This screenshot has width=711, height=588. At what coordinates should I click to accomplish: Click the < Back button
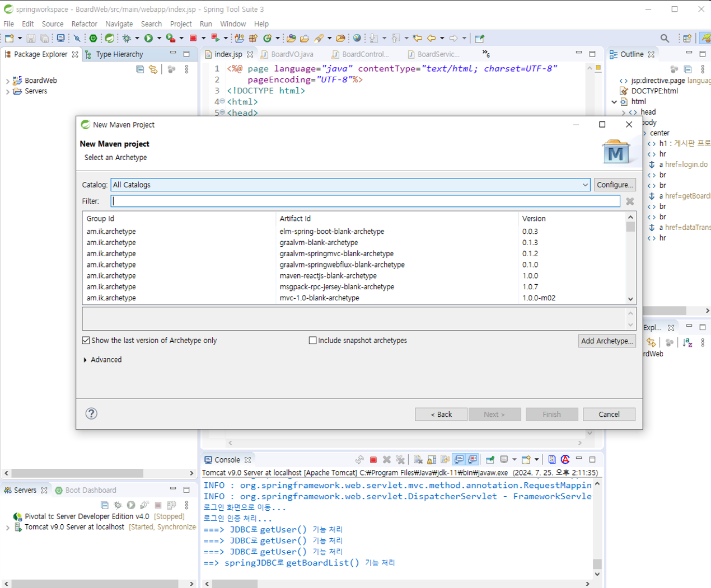(x=441, y=414)
